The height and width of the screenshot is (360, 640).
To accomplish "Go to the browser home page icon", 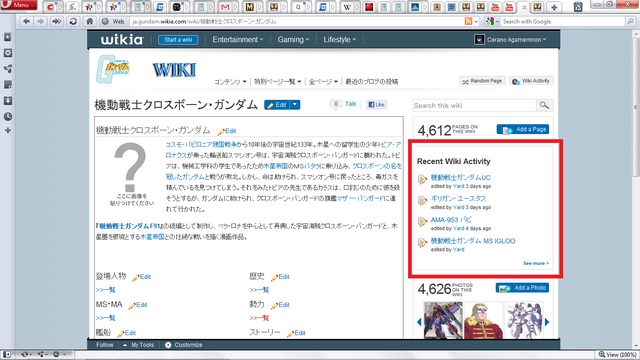I will (89, 21).
